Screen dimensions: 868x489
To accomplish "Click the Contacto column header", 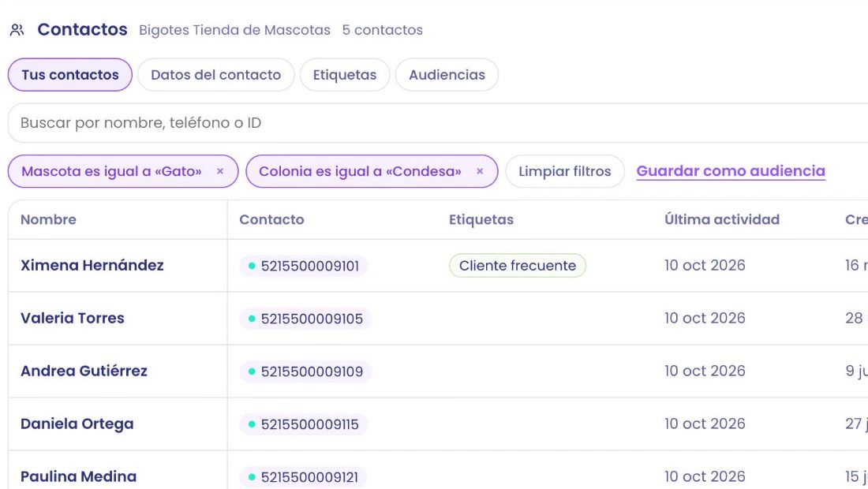I will point(271,219).
